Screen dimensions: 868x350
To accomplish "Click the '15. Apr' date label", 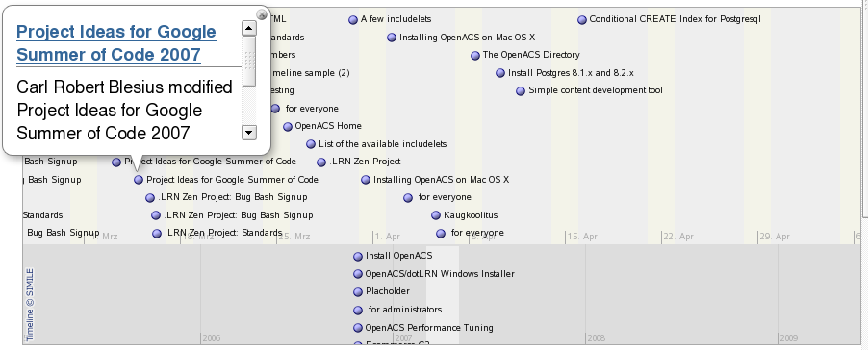I will (x=582, y=237).
